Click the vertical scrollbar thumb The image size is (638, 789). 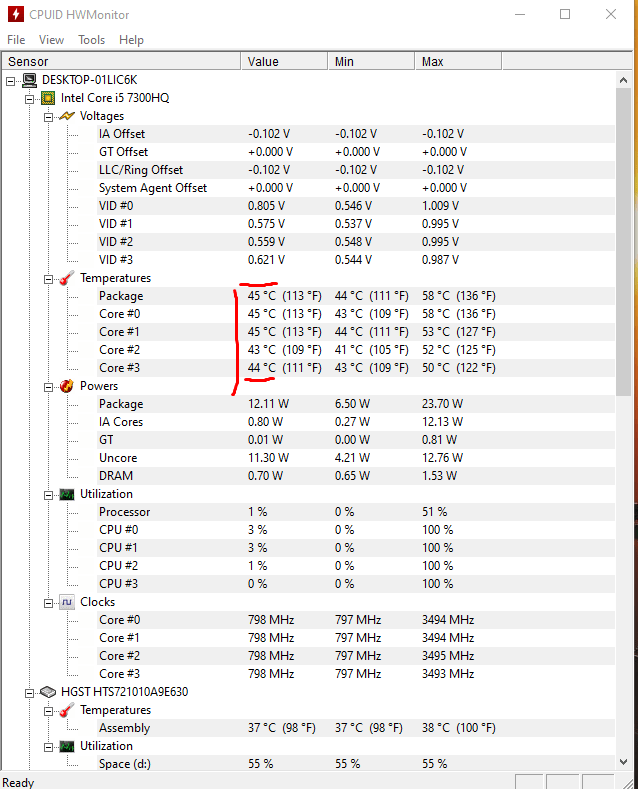point(623,242)
